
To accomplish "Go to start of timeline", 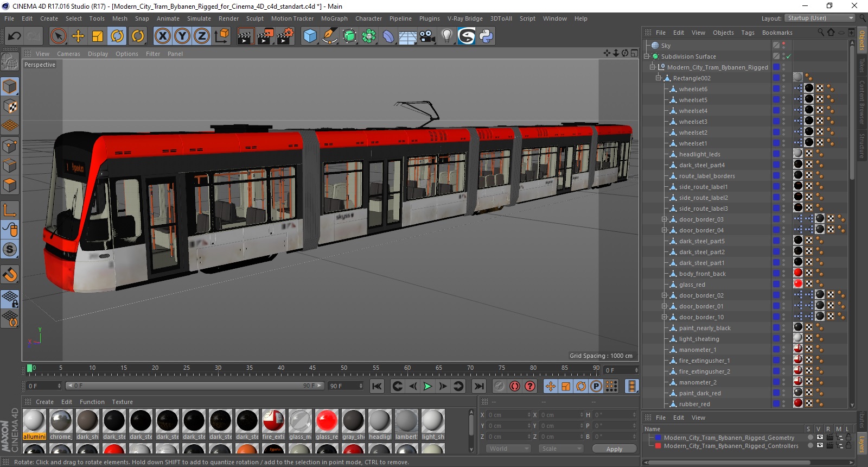I will tap(377, 386).
